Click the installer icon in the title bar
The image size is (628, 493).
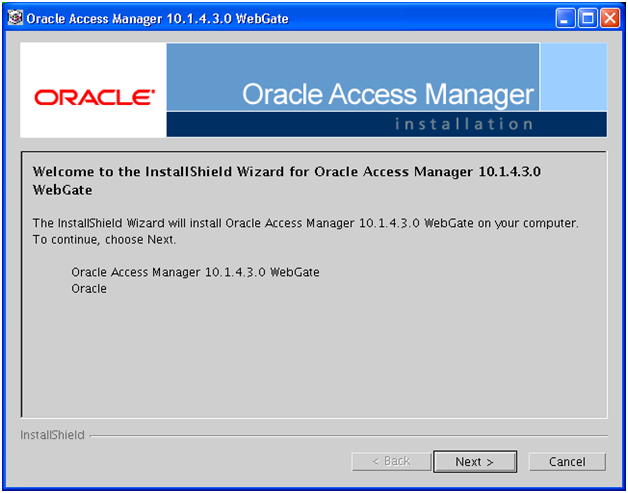pyautogui.click(x=15, y=18)
